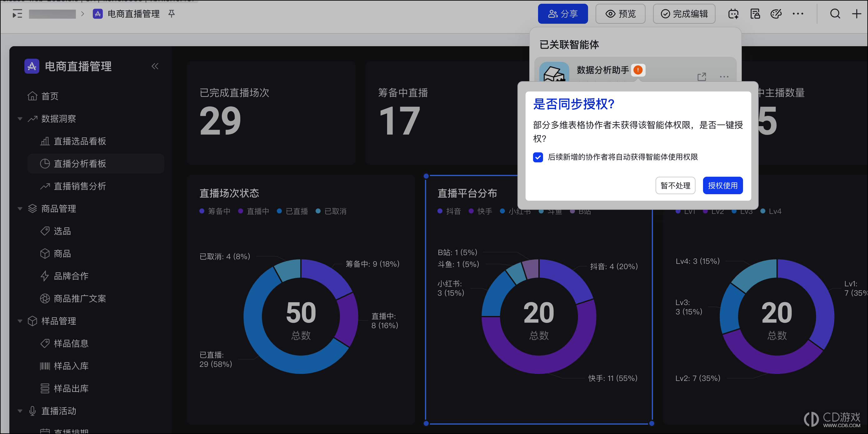This screenshot has width=868, height=434.
Task: Toggle Lv4 legend color dot
Action: 762,211
